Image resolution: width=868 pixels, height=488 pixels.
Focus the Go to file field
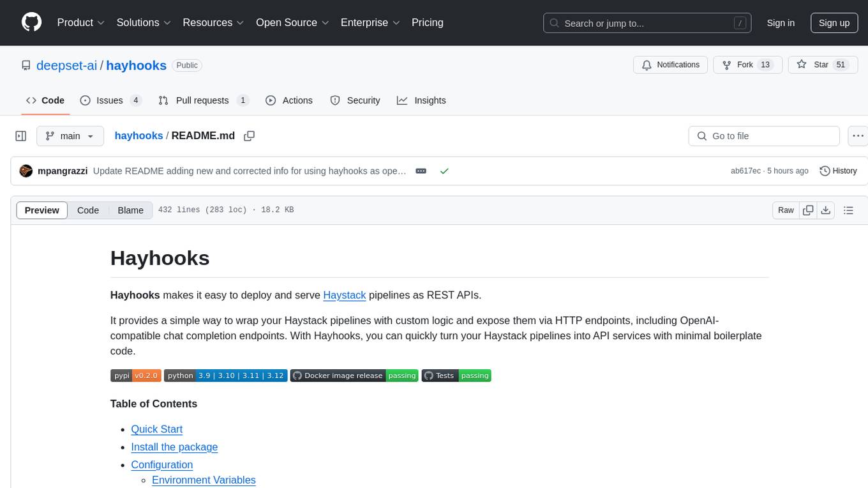[x=764, y=136]
